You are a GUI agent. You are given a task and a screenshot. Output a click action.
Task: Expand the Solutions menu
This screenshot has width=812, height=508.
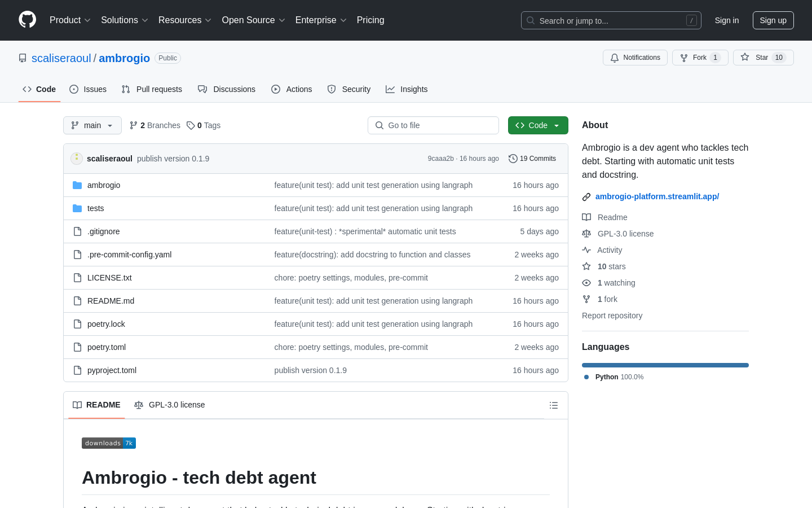[125, 20]
